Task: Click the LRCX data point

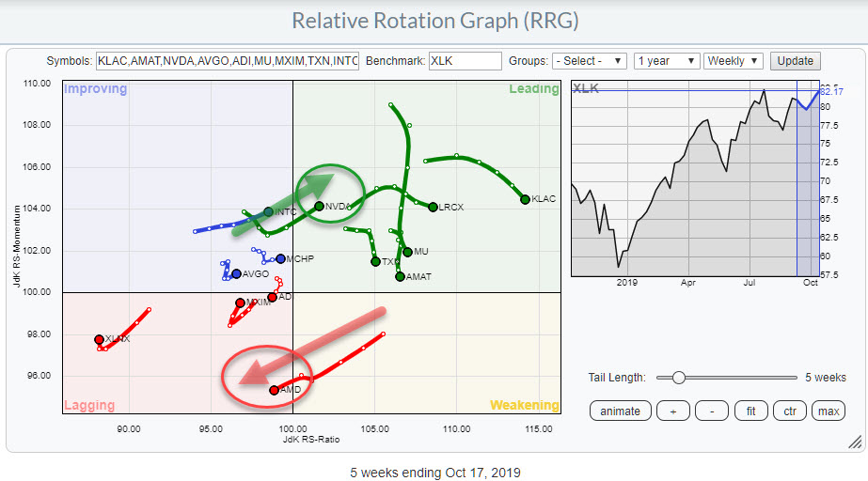Action: click(x=433, y=207)
